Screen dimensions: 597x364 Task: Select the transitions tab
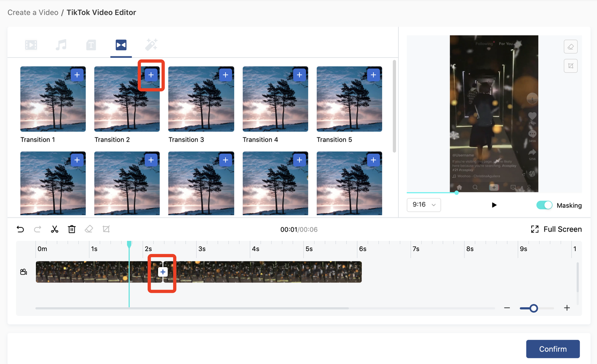coord(121,45)
